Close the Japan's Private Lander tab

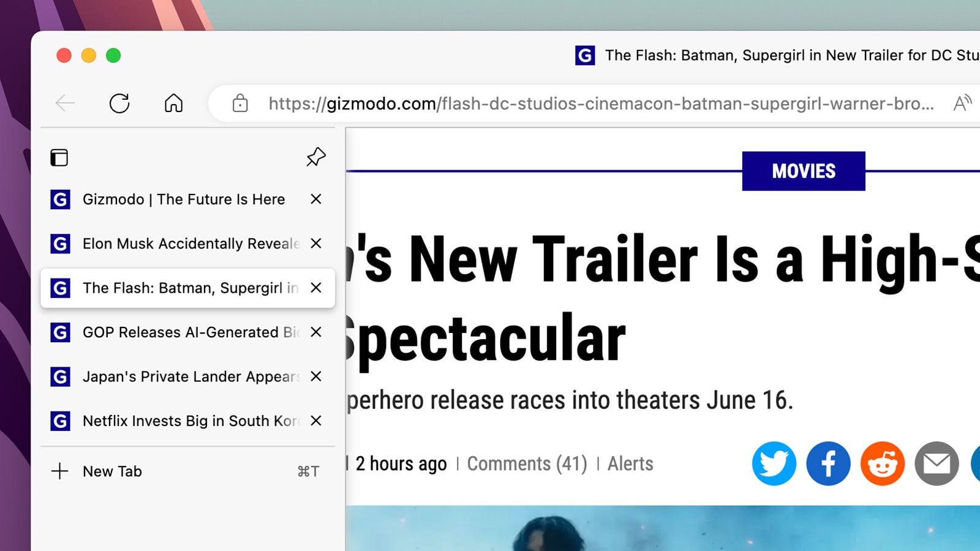pos(315,377)
